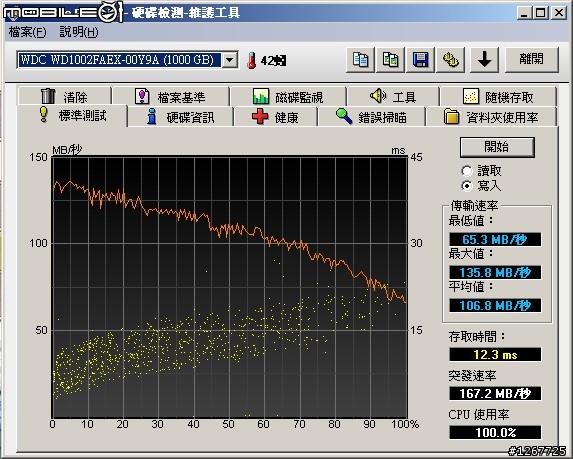Image resolution: width=573 pixels, height=459 pixels.
Task: Select the 寫入 write radio button
Action: (467, 186)
